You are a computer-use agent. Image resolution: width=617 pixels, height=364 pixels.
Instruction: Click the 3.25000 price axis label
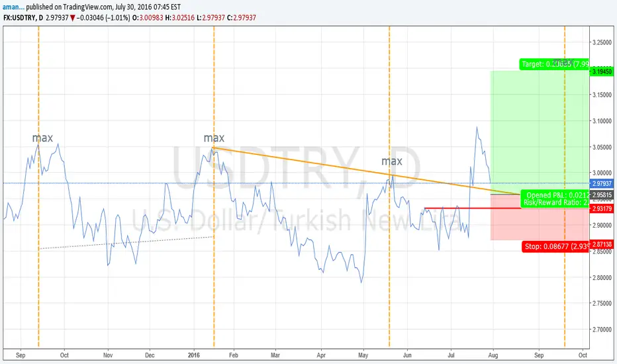pyautogui.click(x=602, y=42)
